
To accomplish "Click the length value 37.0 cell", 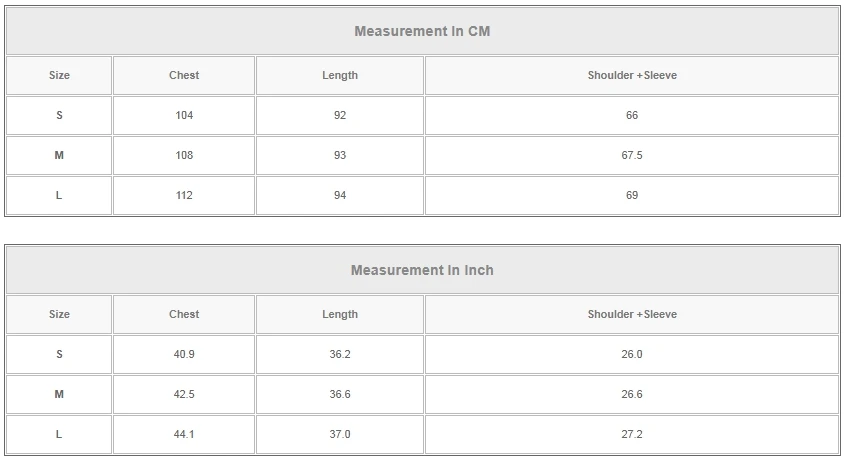I will (x=340, y=434).
